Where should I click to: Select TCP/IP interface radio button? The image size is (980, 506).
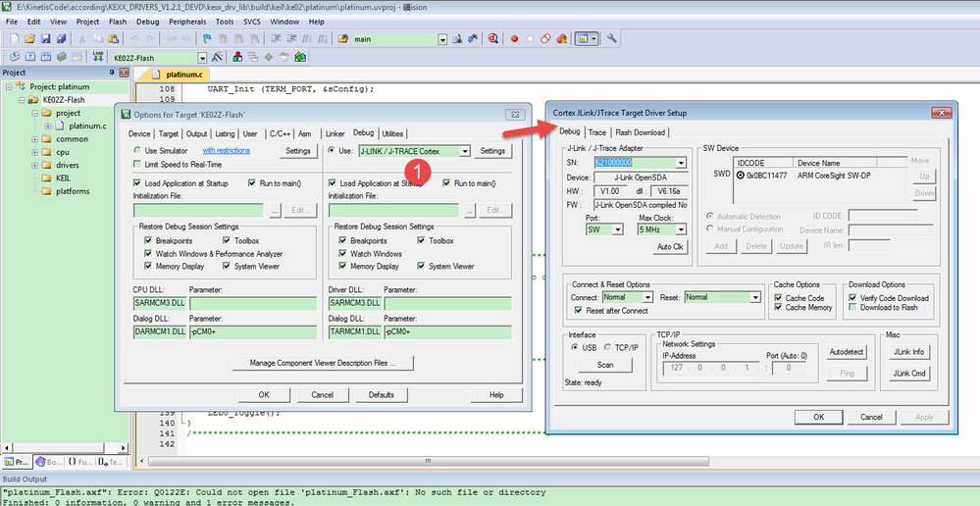pyautogui.click(x=609, y=347)
